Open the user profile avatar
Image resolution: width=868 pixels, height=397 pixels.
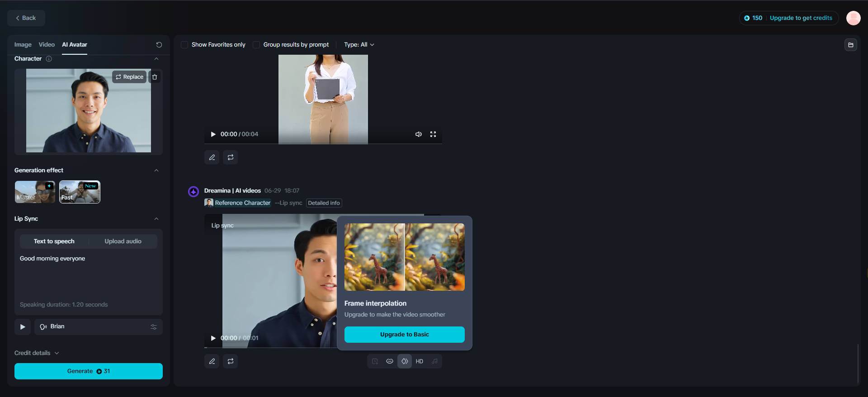tap(853, 18)
